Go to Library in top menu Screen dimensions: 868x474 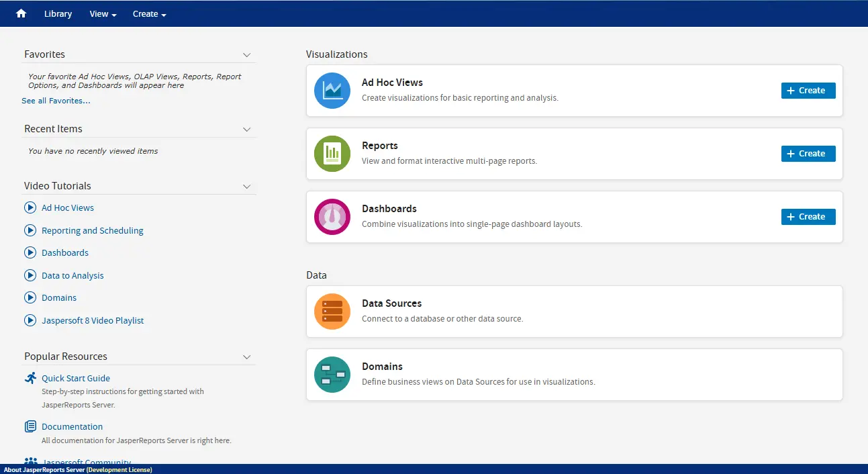[58, 14]
